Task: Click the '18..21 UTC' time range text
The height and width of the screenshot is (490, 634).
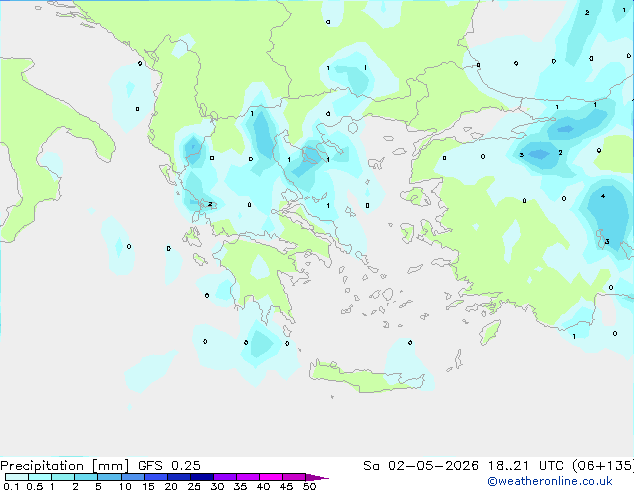Action: [525, 466]
